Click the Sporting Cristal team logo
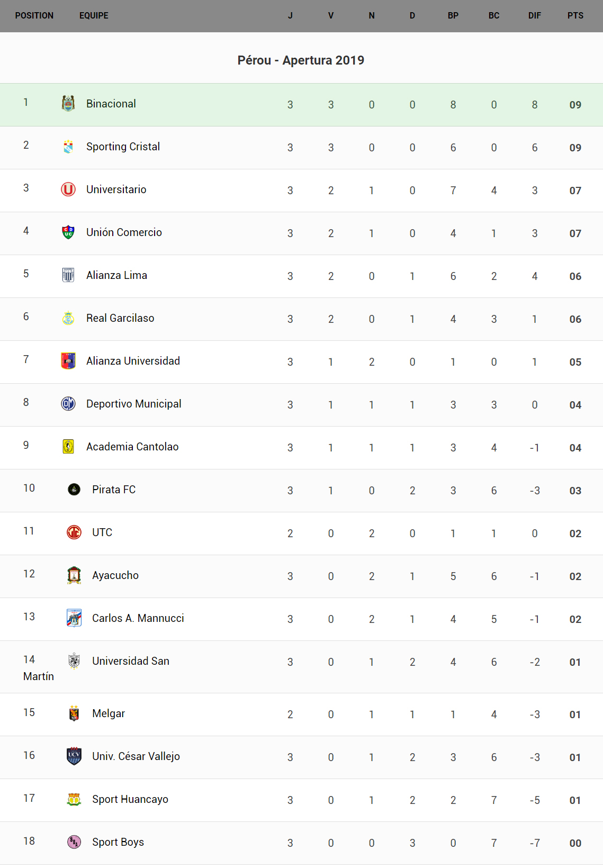The image size is (603, 868). [68, 147]
